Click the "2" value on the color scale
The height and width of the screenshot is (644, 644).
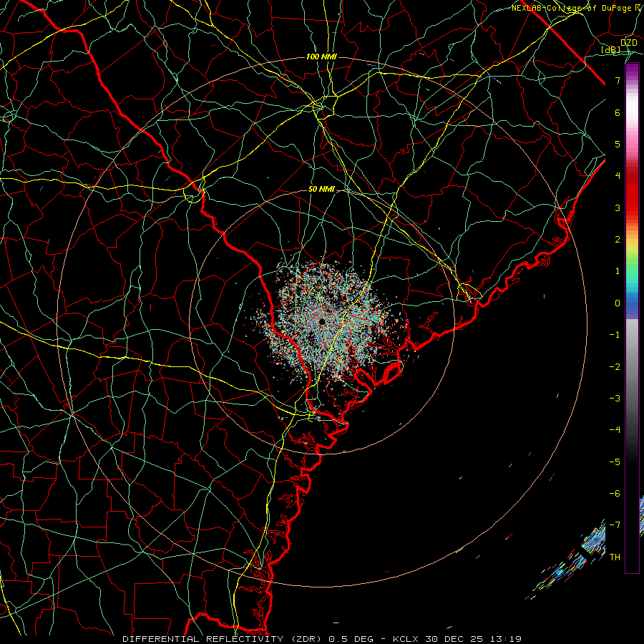618,240
